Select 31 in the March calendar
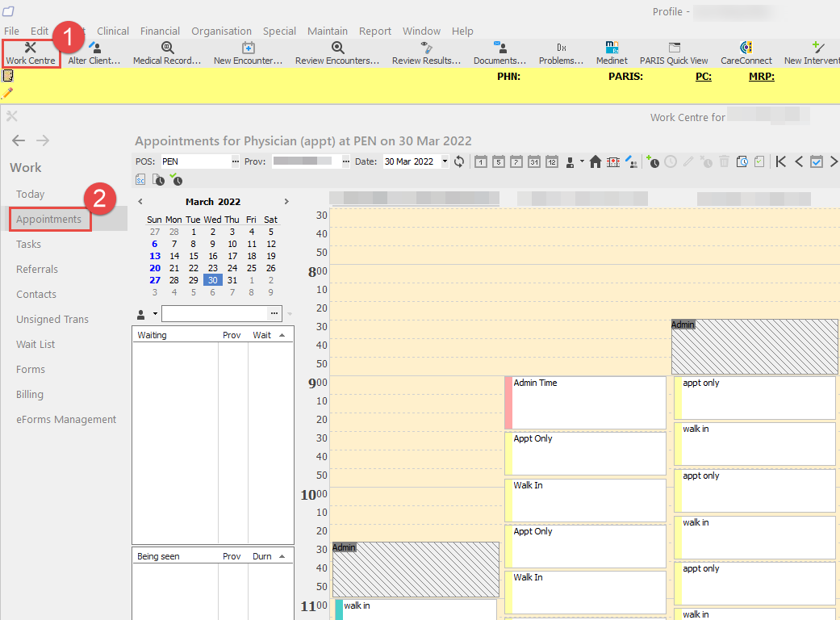The height and width of the screenshot is (620, 840). 232,279
